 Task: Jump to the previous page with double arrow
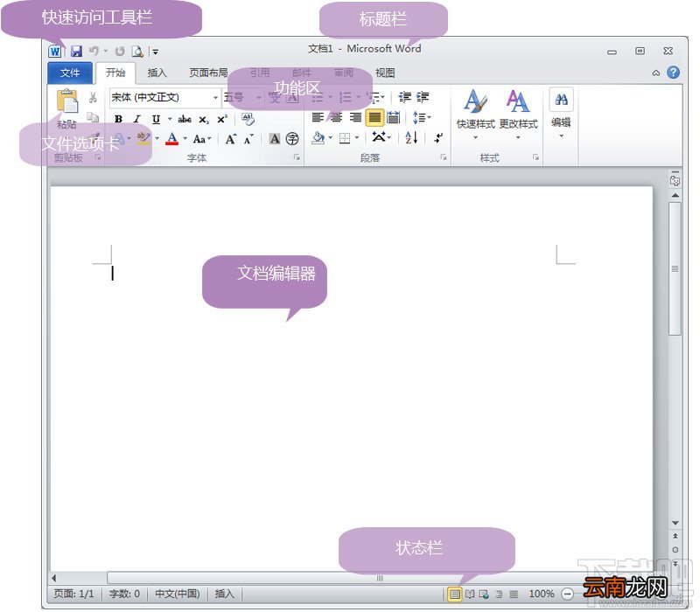[x=675, y=536]
